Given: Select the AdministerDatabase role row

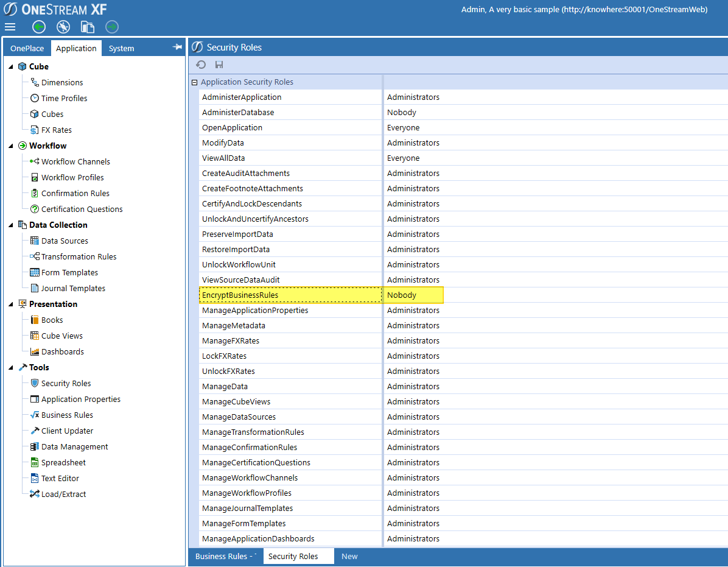Looking at the screenshot, I should (238, 112).
